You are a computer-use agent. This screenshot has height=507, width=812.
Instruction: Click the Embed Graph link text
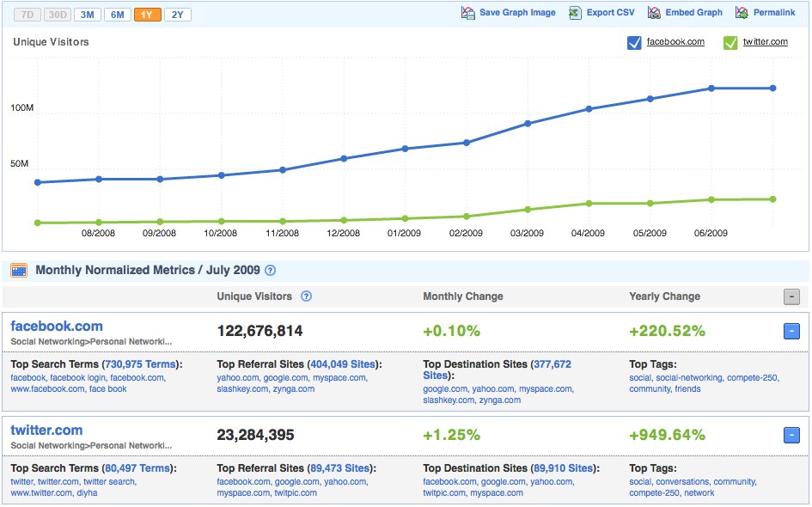(694, 12)
